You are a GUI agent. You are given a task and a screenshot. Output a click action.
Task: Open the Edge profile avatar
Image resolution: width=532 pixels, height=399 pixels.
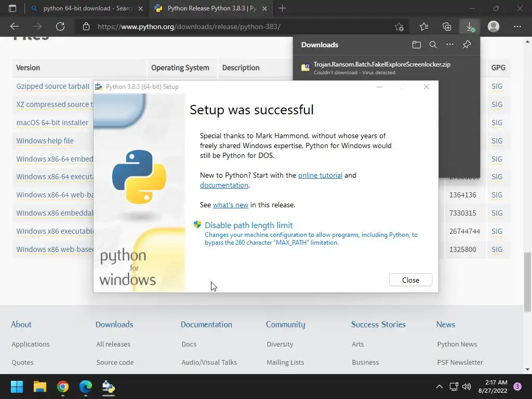(494, 26)
